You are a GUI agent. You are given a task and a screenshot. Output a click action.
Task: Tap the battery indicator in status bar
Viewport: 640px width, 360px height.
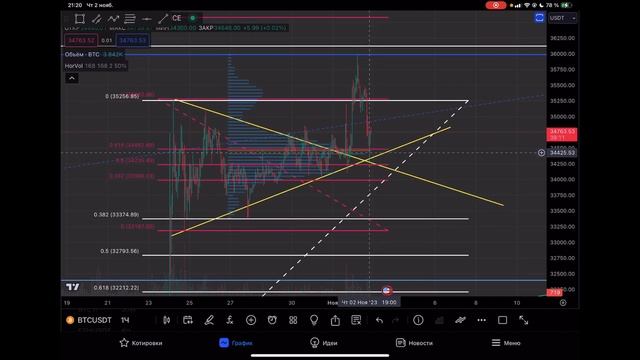pyautogui.click(x=567, y=5)
